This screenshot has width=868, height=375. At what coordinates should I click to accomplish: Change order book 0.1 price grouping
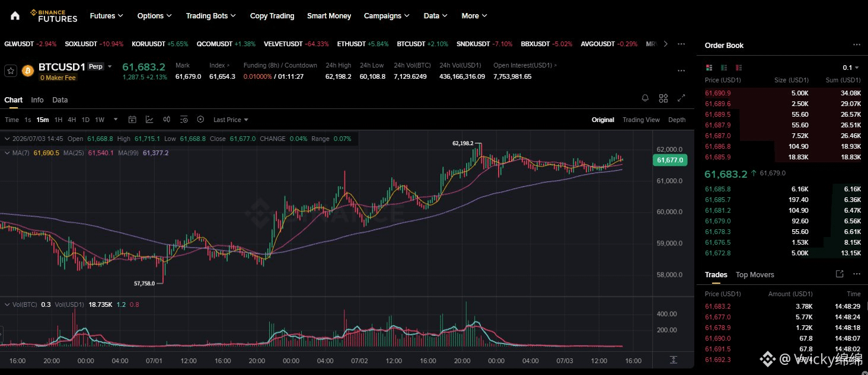coord(851,68)
